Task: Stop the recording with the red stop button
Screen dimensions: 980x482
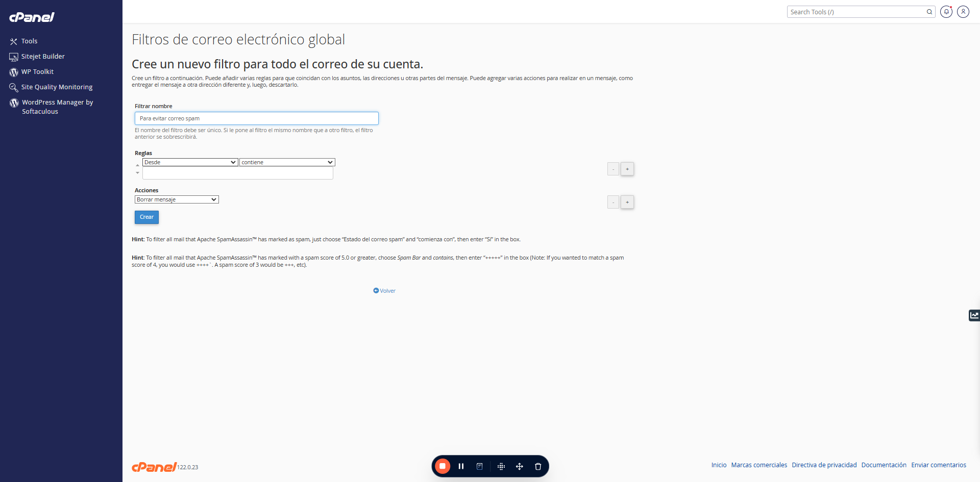Action: coord(443,466)
